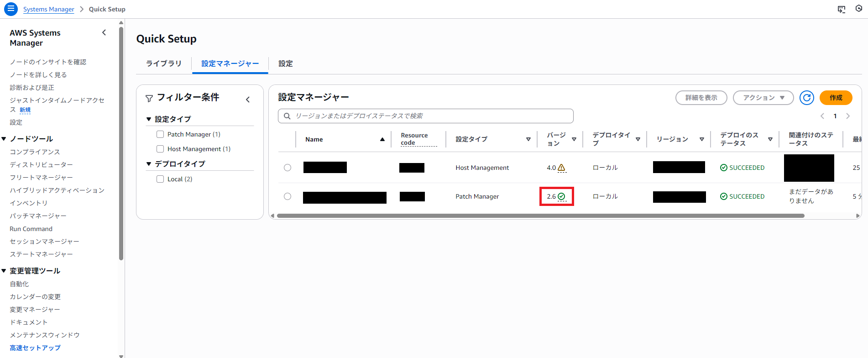Click the clock icon at top right
The image size is (868, 358).
[x=859, y=9]
